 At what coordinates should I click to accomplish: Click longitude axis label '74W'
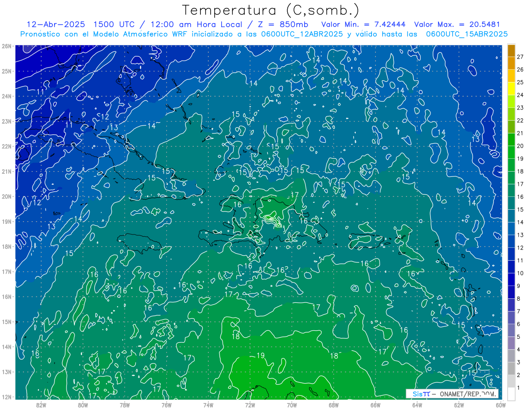pos(208,404)
